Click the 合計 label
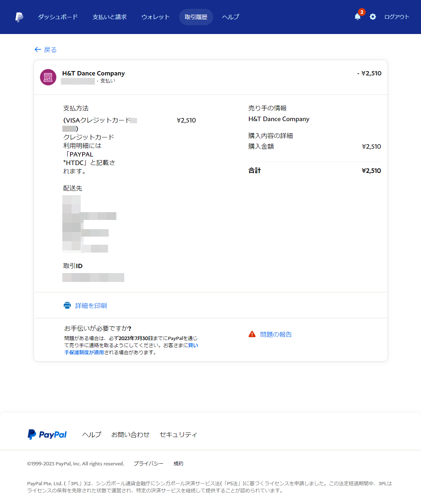The width and height of the screenshot is (421, 504). click(255, 171)
